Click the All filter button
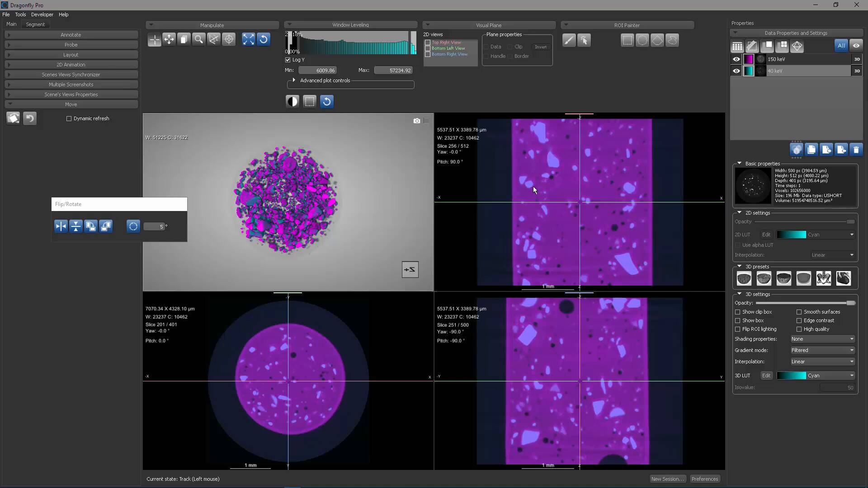Image resolution: width=868 pixels, height=488 pixels. point(841,46)
